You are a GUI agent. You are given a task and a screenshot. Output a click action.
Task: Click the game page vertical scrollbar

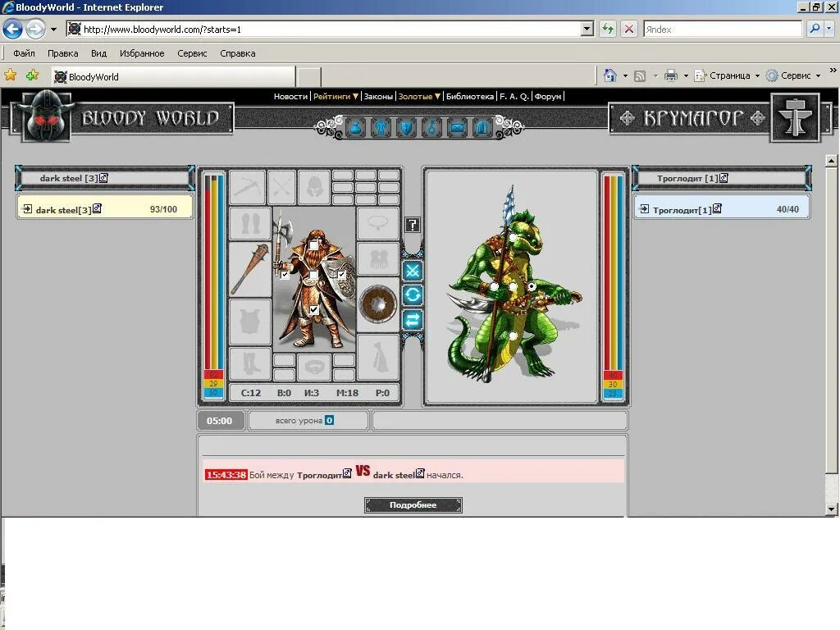pos(831,335)
